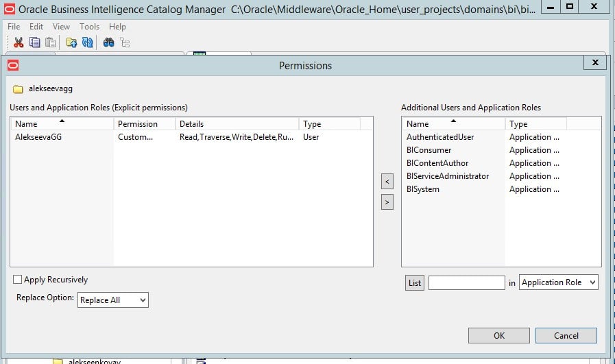Click the Cut scissors toolbar icon
Screen dimensions: 615x364
click(x=19, y=43)
